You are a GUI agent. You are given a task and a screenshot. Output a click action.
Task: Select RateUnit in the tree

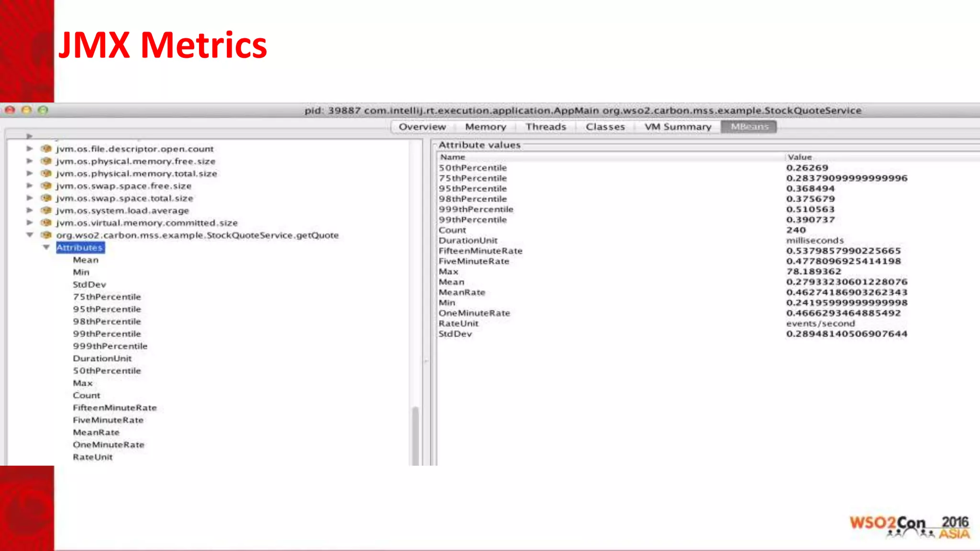(93, 457)
